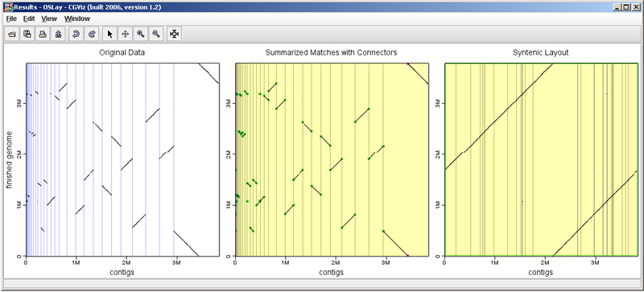Image resolution: width=644 pixels, height=292 pixels.
Task: Undo the last action via toolbar
Action: pyautogui.click(x=76, y=35)
